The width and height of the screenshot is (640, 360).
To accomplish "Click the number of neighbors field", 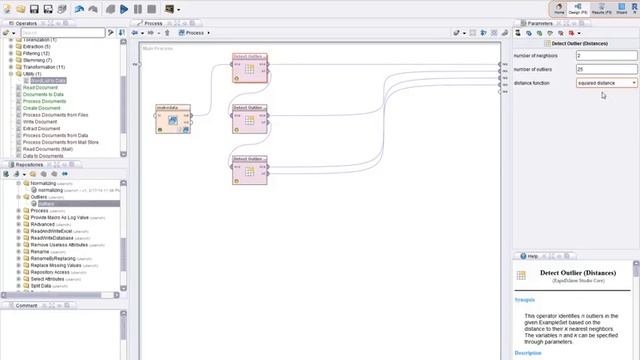I will click(607, 56).
